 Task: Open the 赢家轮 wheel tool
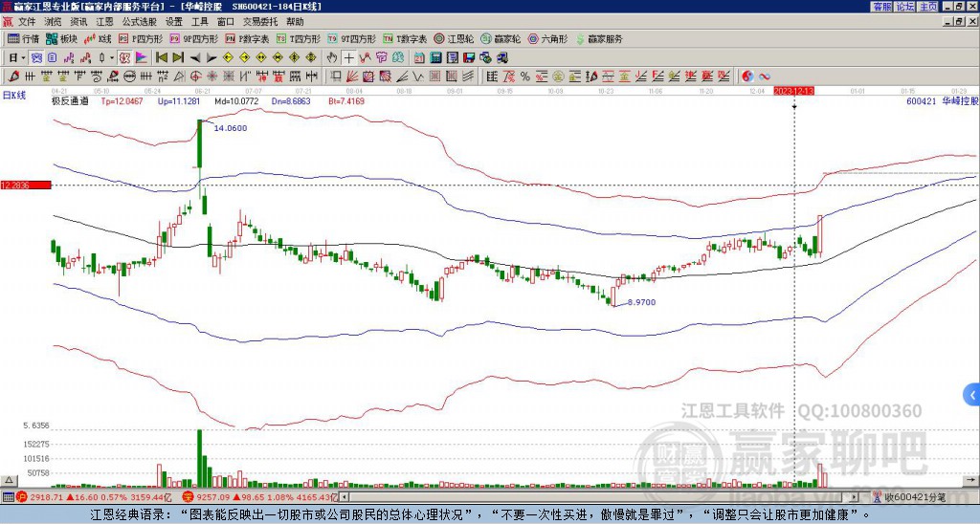coord(501,38)
